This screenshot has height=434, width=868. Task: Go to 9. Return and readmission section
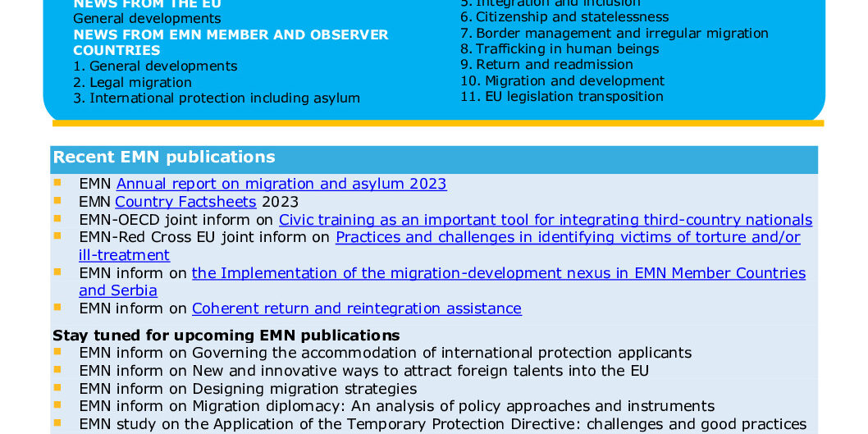[x=546, y=65]
